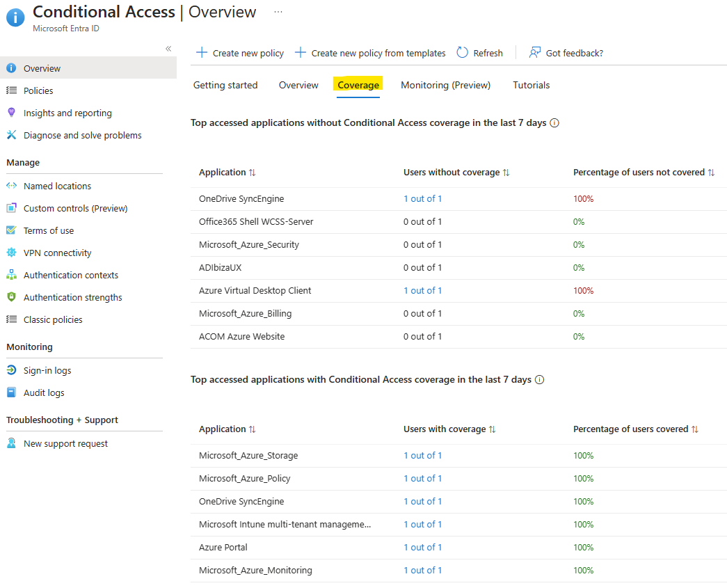
Task: Click the 0% value for ACOM Azure Website
Action: pos(579,337)
